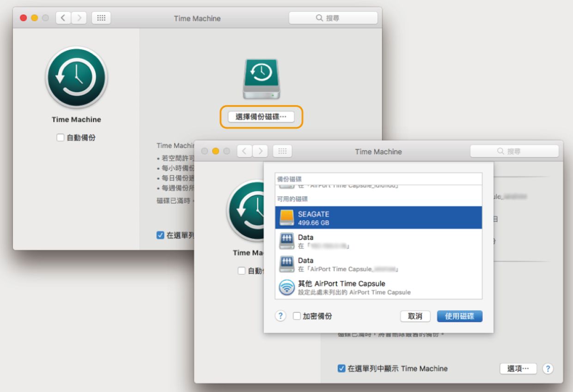
Task: Select the 其他 AirPort Time Capsule entry
Action: pos(378,287)
